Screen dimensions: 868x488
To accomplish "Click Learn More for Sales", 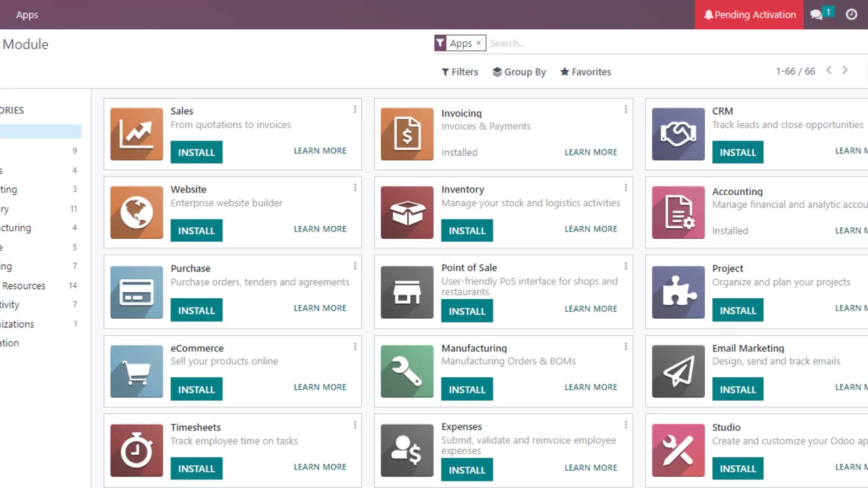I will coord(320,151).
